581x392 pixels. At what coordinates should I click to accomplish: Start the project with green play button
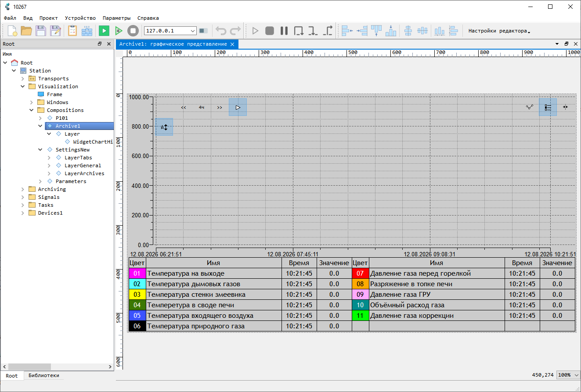104,31
